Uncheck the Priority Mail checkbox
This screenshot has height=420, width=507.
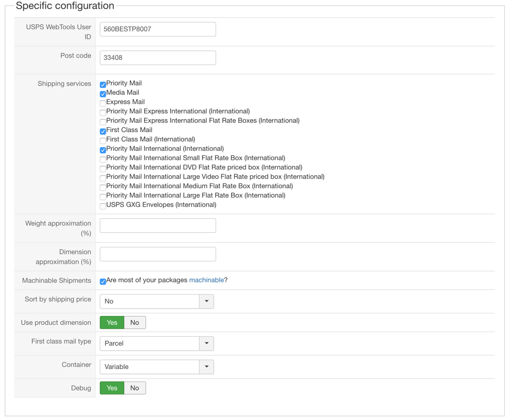[x=103, y=84]
